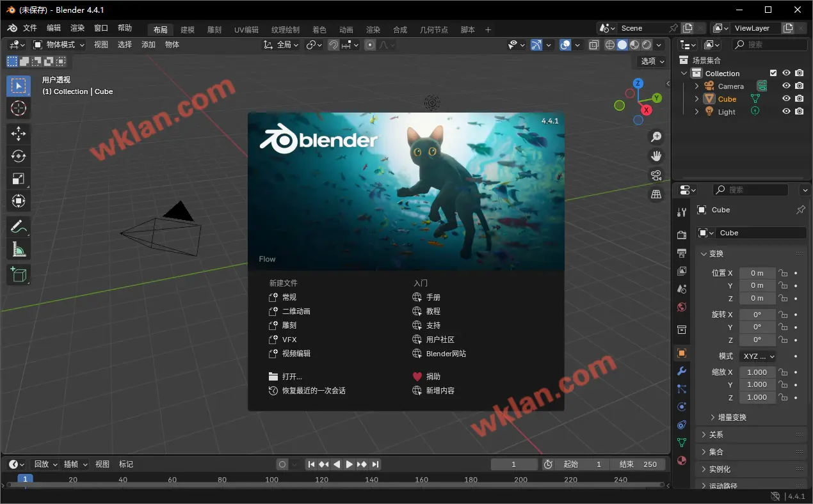Click the play animation button
Screen dimensions: 813x504
pos(350,464)
